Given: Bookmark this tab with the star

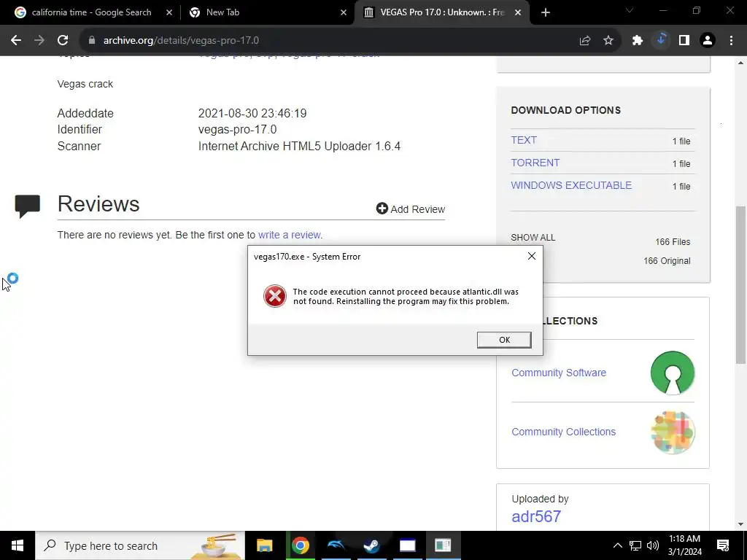Looking at the screenshot, I should coord(608,41).
